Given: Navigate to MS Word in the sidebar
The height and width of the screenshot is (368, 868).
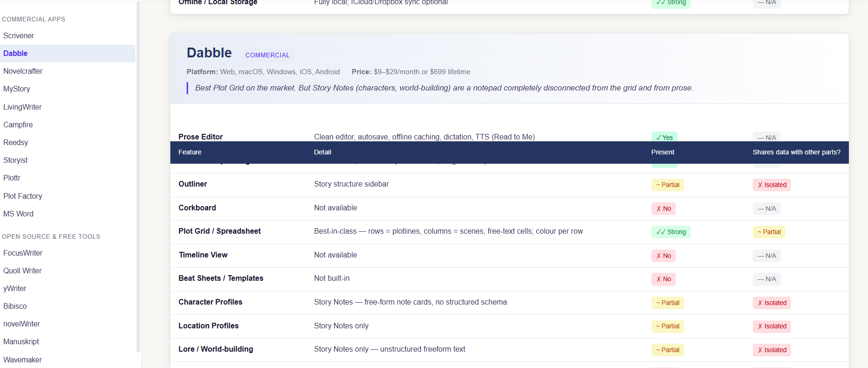Looking at the screenshot, I should click(19, 214).
